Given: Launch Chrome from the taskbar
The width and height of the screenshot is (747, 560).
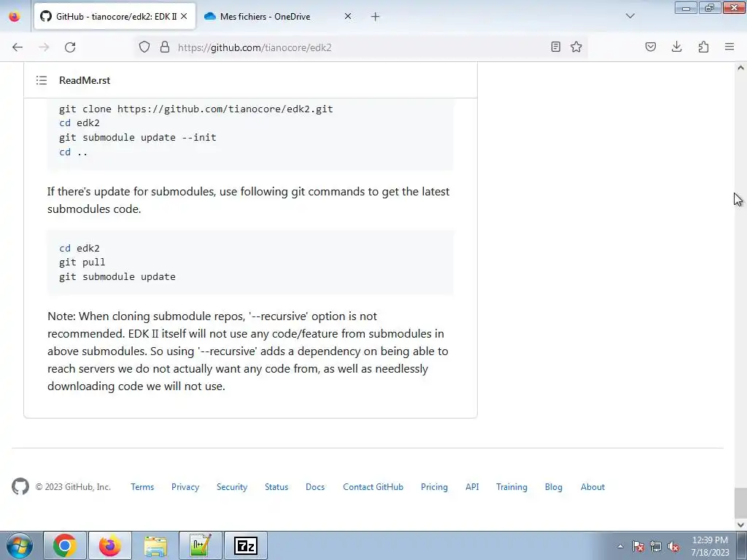Looking at the screenshot, I should [65, 545].
